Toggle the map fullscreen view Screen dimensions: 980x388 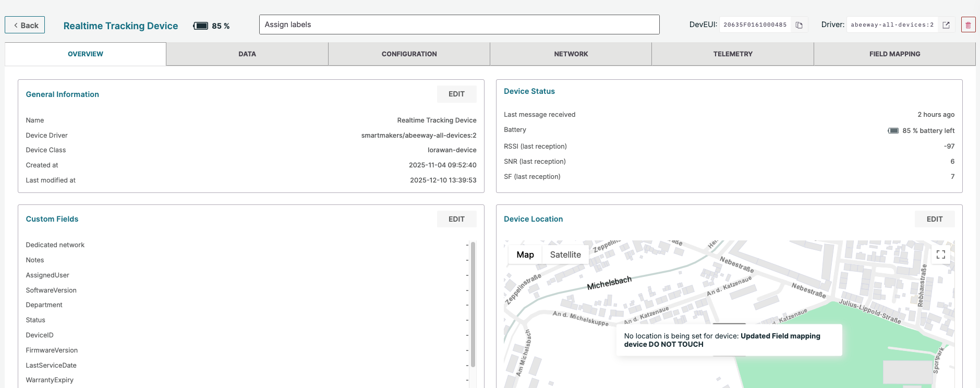(x=940, y=254)
